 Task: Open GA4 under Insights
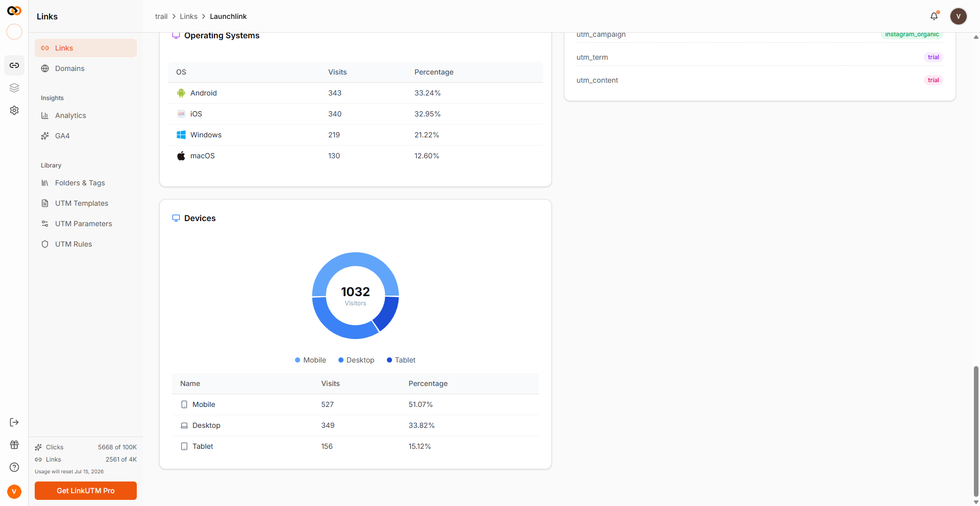point(86,136)
